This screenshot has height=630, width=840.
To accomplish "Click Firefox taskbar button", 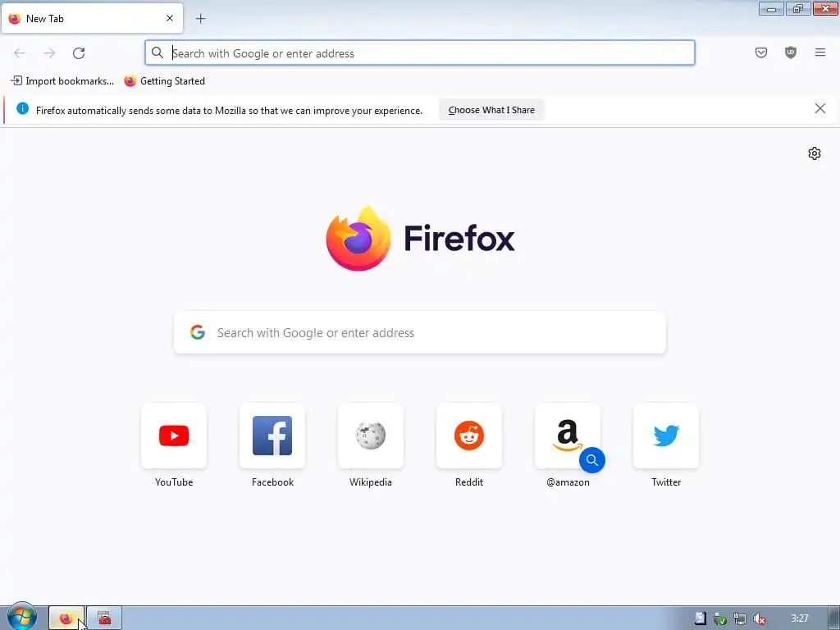I will (x=66, y=619).
